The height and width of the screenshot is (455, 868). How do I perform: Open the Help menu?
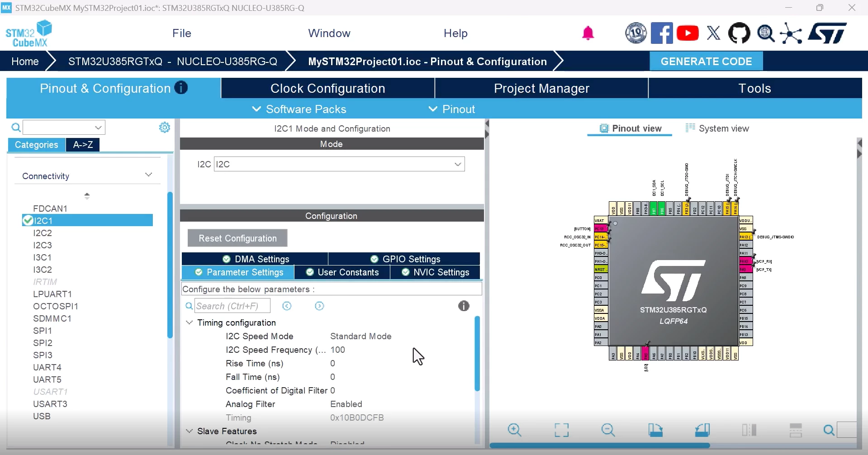(x=455, y=33)
